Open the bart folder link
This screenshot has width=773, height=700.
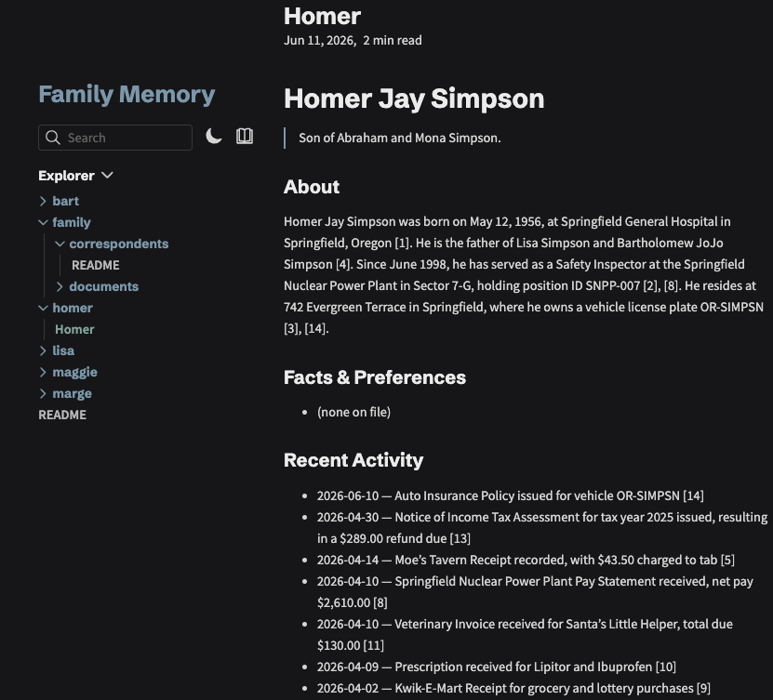tap(65, 201)
